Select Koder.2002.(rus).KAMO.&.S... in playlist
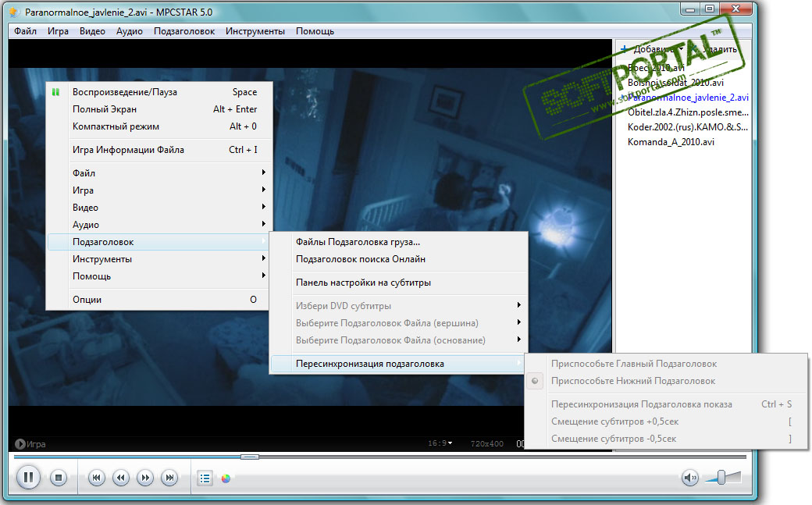Image resolution: width=812 pixels, height=505 pixels. coord(687,127)
